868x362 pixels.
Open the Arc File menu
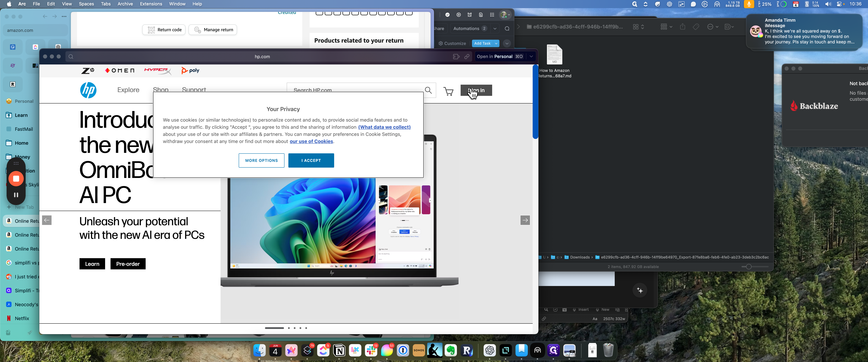[x=36, y=4]
